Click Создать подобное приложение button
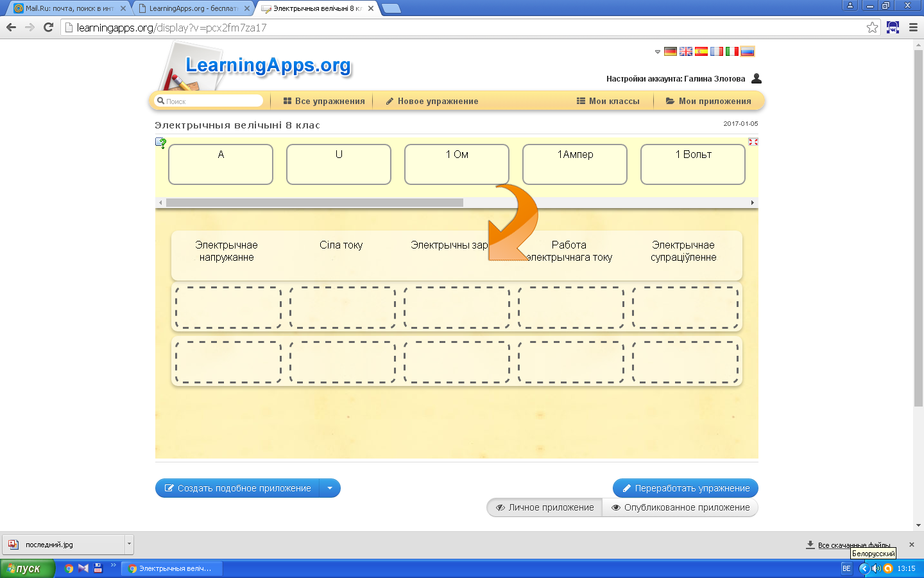Screen dimensions: 924x578 (237, 488)
